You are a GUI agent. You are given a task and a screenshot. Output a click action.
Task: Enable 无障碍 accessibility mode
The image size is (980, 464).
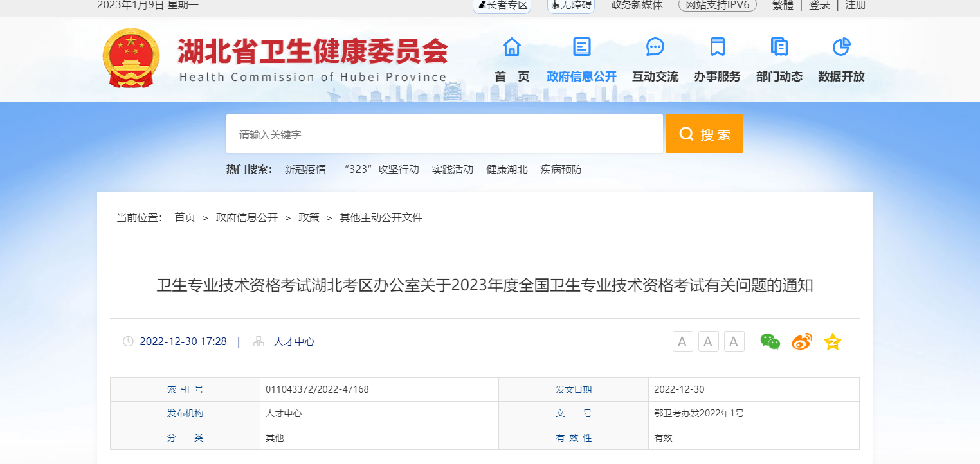click(571, 5)
